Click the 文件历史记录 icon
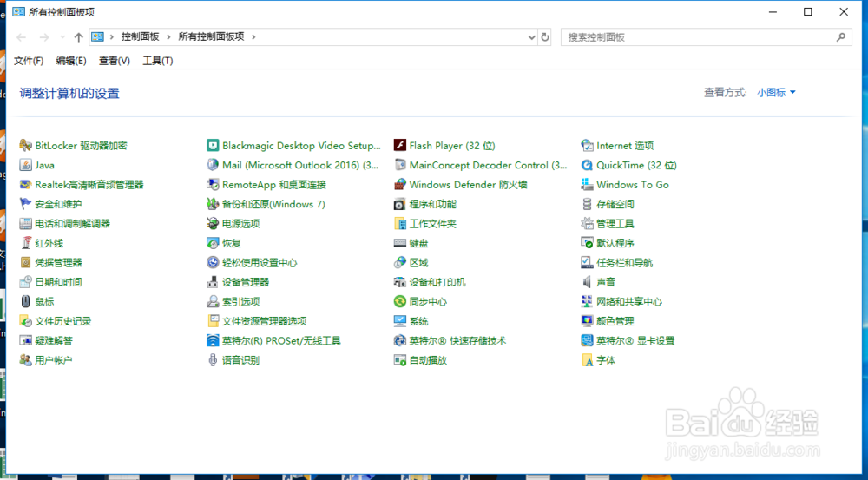Screen dimensions: 868x480 coord(25,321)
